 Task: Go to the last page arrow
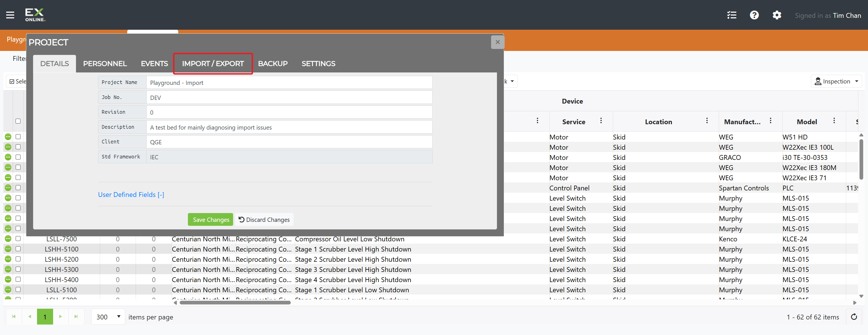(76, 316)
